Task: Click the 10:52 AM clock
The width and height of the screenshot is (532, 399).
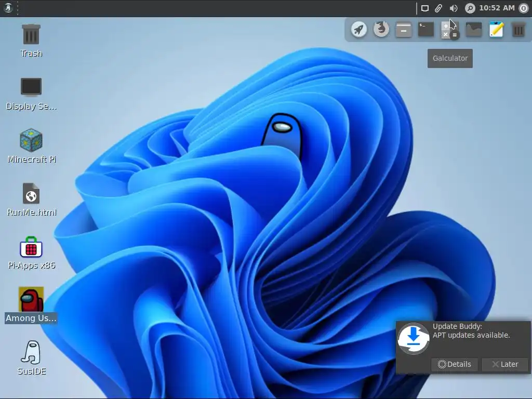Action: (497, 8)
